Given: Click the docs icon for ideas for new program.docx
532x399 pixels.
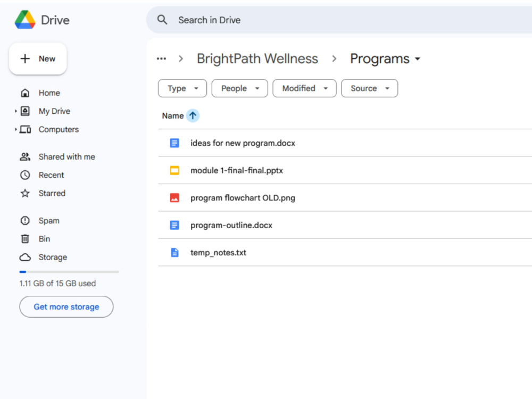Looking at the screenshot, I should (174, 143).
